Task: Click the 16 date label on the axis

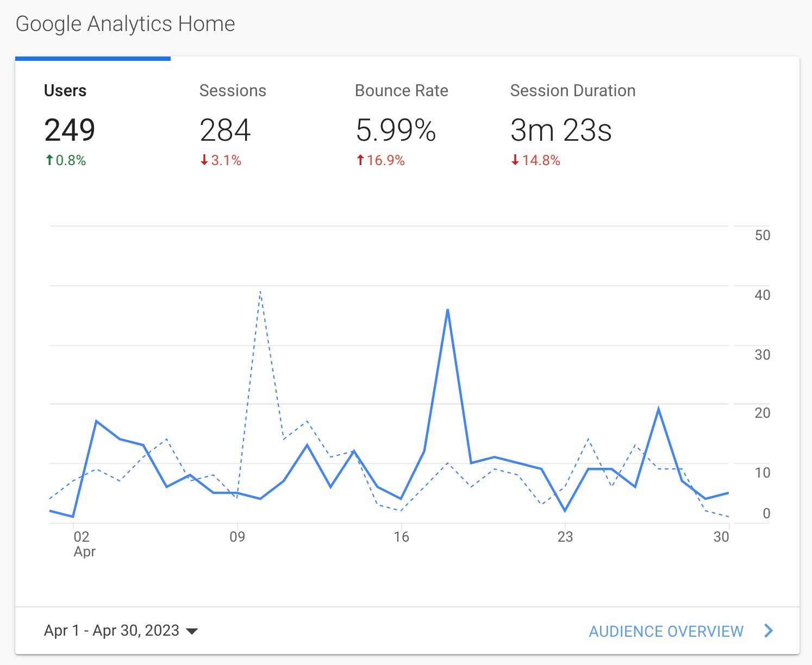Action: tap(401, 537)
